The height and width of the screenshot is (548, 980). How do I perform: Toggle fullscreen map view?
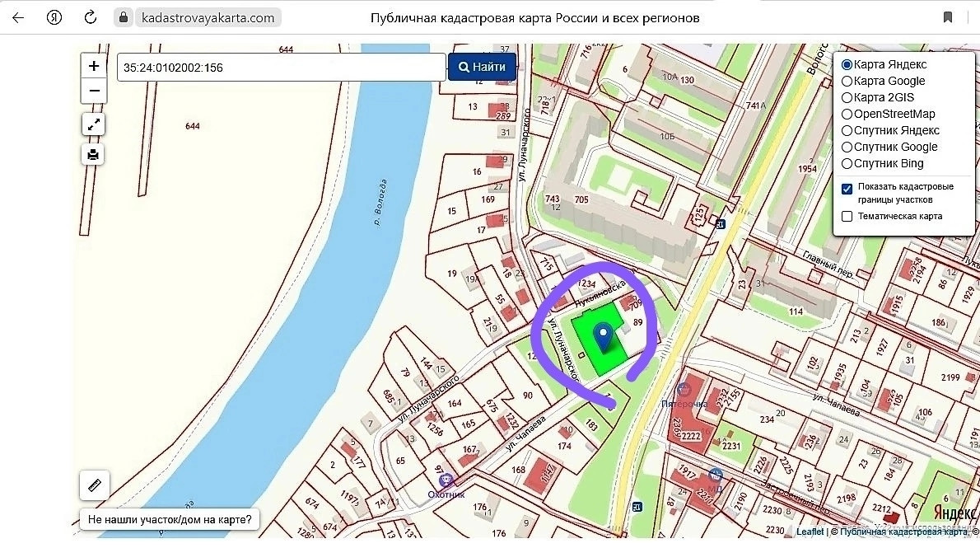click(x=93, y=124)
